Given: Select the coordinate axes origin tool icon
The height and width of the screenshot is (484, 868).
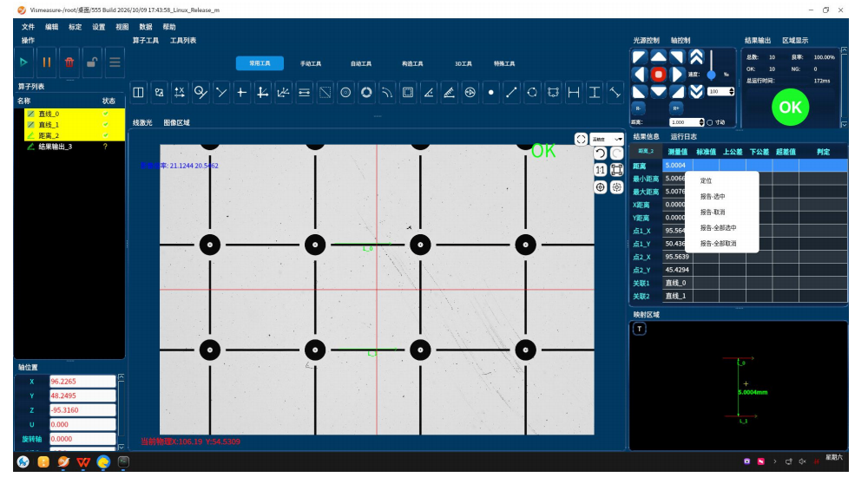Looking at the screenshot, I should [262, 92].
